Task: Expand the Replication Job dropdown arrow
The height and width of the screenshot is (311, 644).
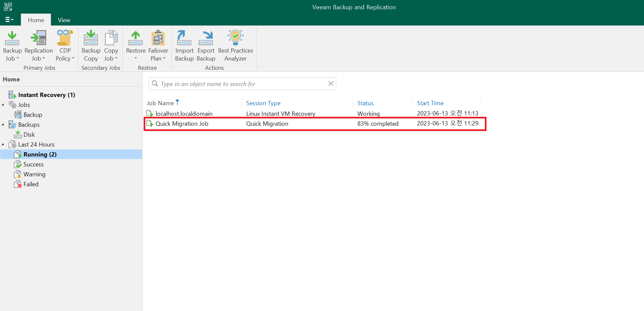Action: point(44,58)
